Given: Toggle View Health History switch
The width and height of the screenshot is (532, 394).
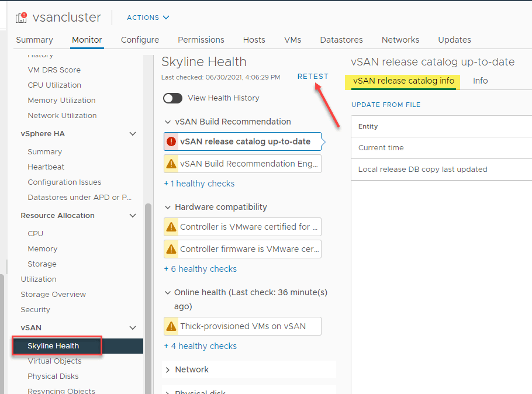Looking at the screenshot, I should point(172,98).
